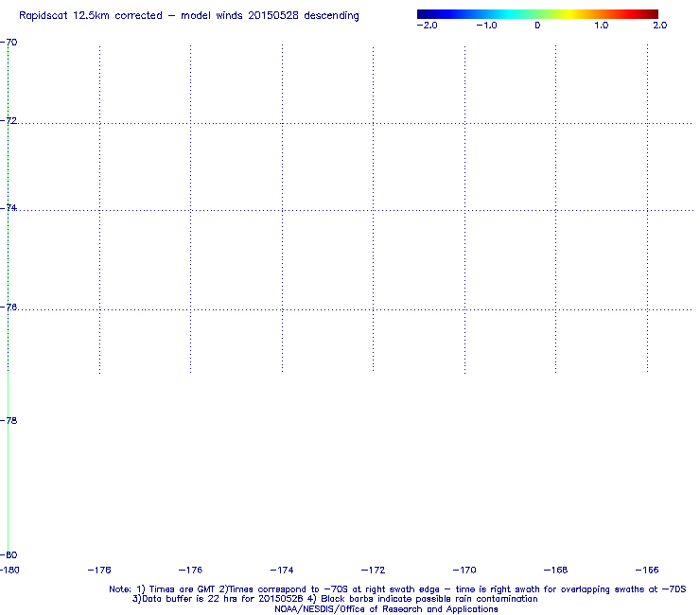Click the color bar label "2.0"
700x615 pixels.
(x=660, y=26)
